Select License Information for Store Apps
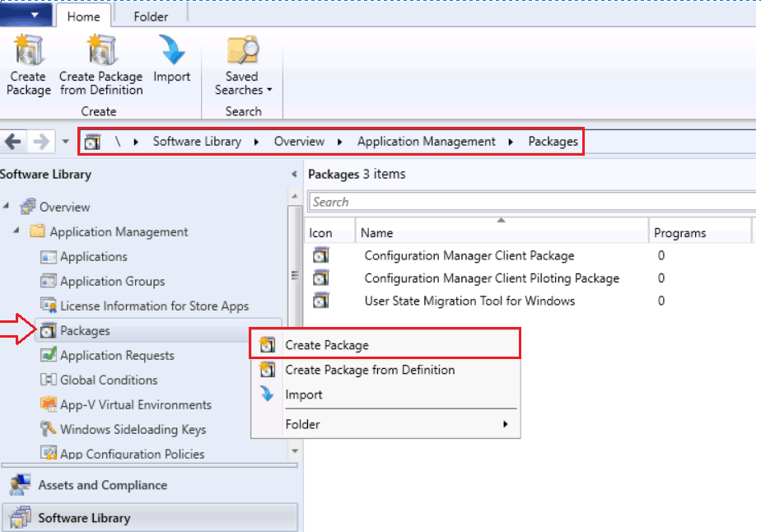 153,306
